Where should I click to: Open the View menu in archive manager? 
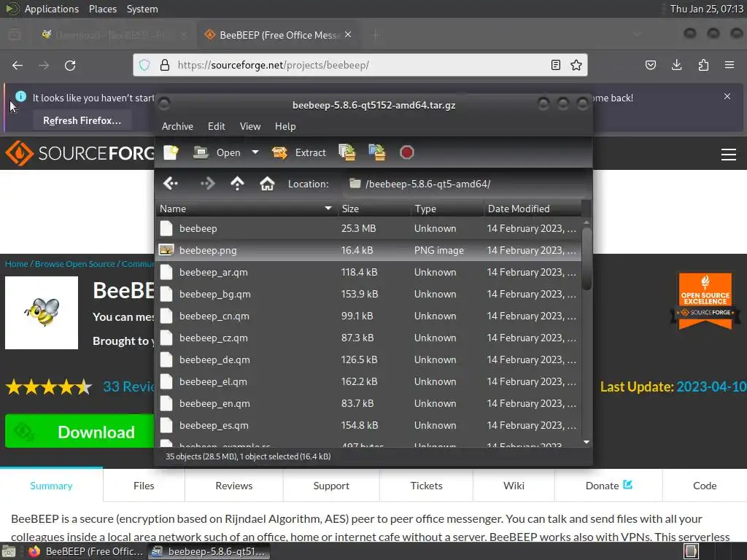point(250,126)
